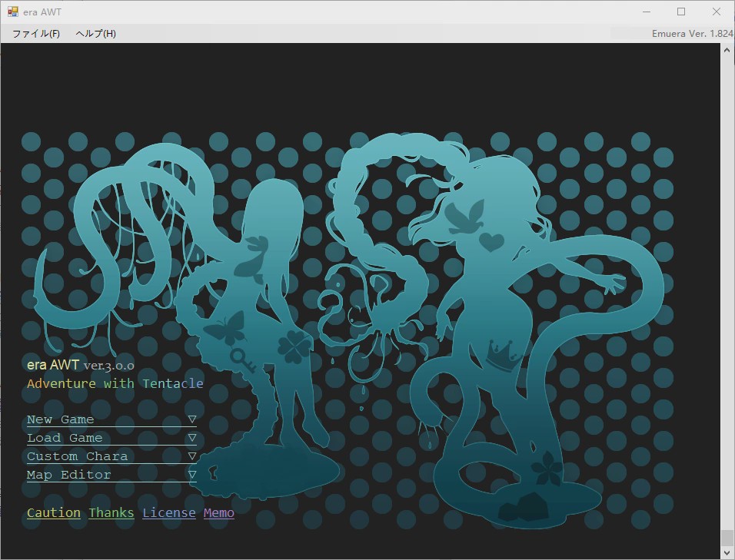Open the yellow Caution link

(x=54, y=512)
